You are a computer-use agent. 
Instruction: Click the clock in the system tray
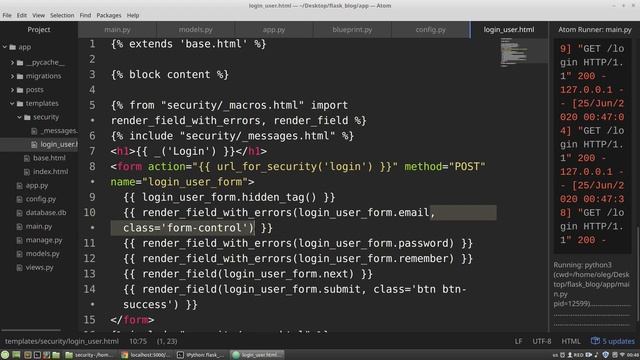pyautogui.click(x=633, y=355)
